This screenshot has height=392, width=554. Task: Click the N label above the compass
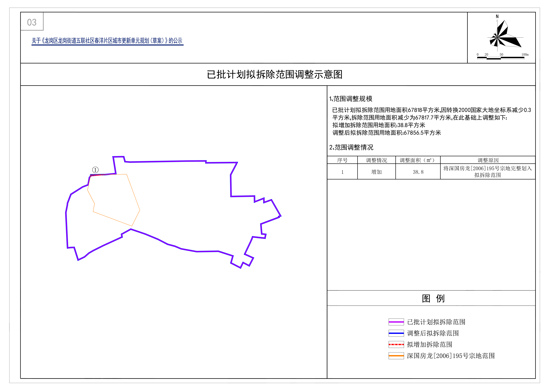tap(497, 16)
